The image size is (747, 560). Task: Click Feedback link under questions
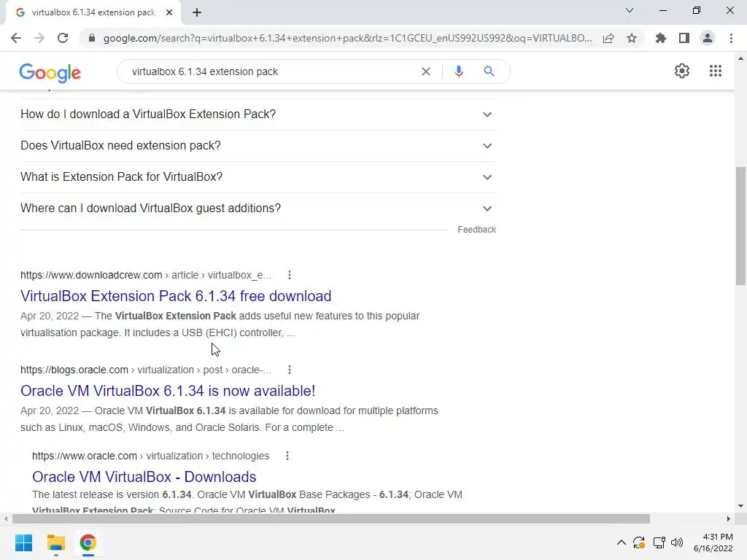tap(477, 230)
